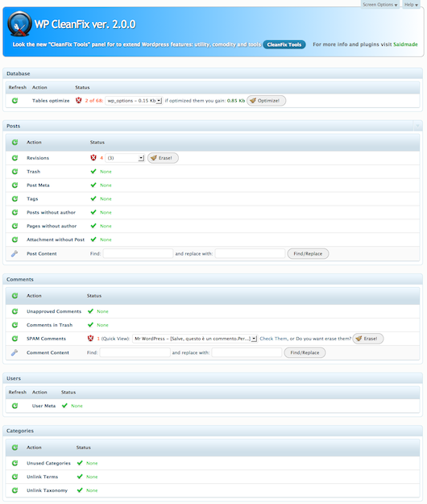Click the Check Them link
427x504 pixels.
[x=274, y=339]
